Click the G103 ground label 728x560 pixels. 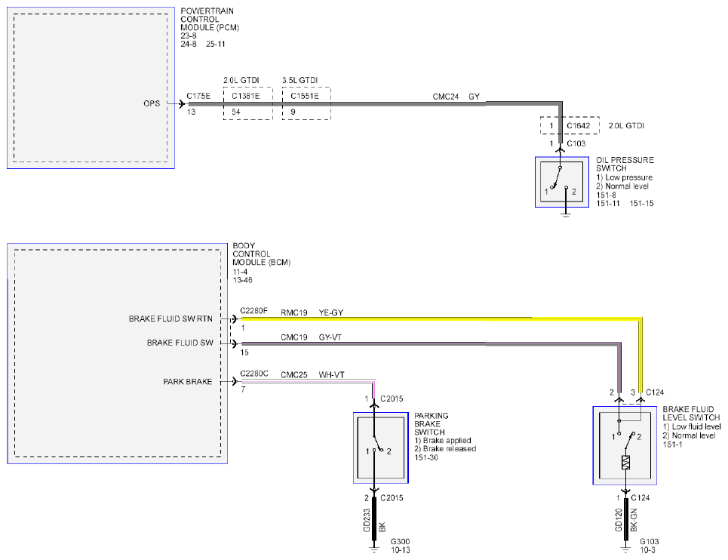[x=650, y=542]
